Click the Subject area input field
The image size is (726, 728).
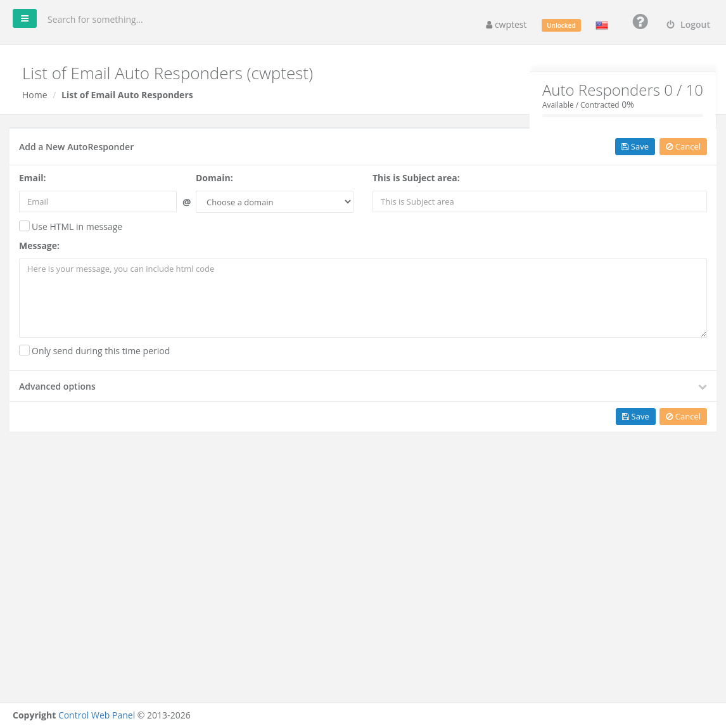coord(539,201)
